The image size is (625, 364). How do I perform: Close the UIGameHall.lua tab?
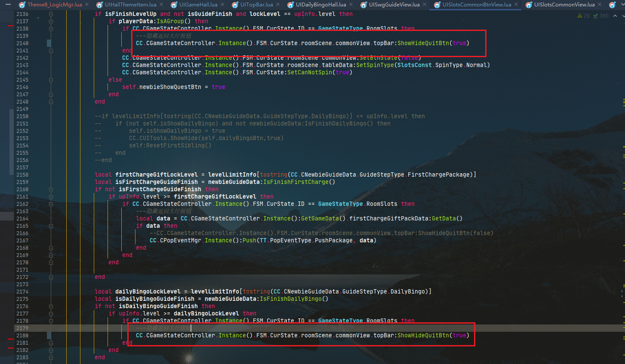point(222,5)
